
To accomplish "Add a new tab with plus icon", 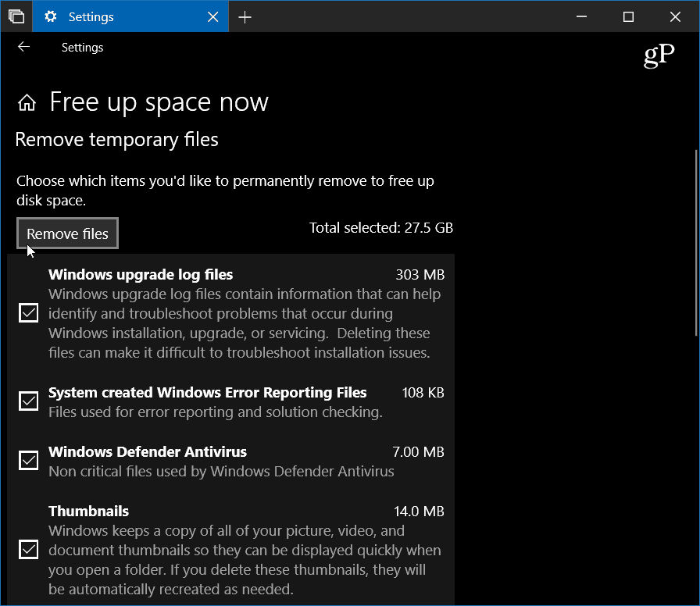I will tap(245, 17).
